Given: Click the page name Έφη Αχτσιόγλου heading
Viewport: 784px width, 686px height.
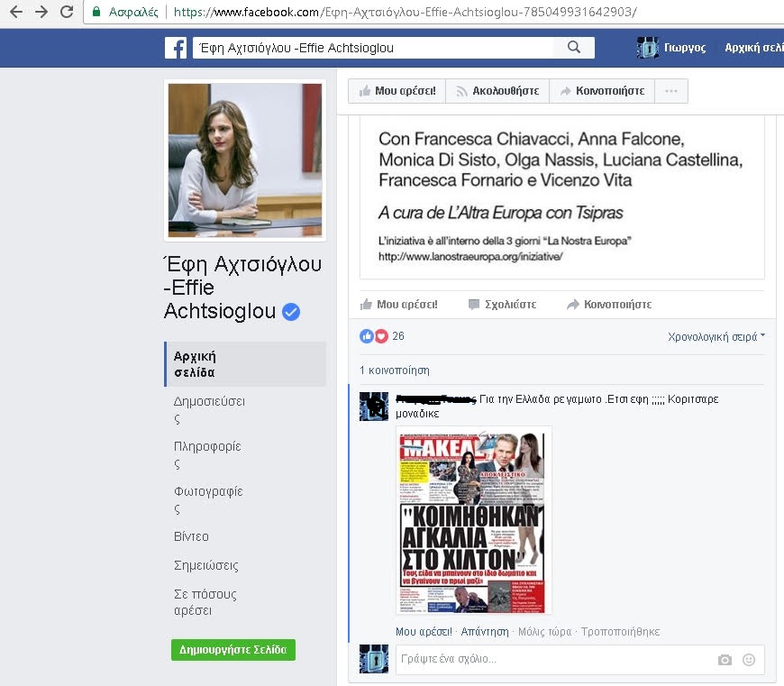Looking at the screenshot, I should coord(243,288).
